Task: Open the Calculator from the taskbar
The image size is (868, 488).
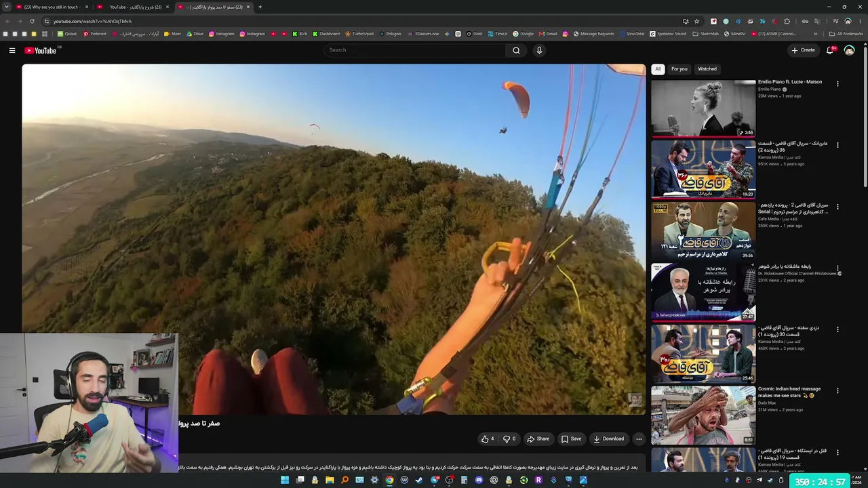Action: 464,480
